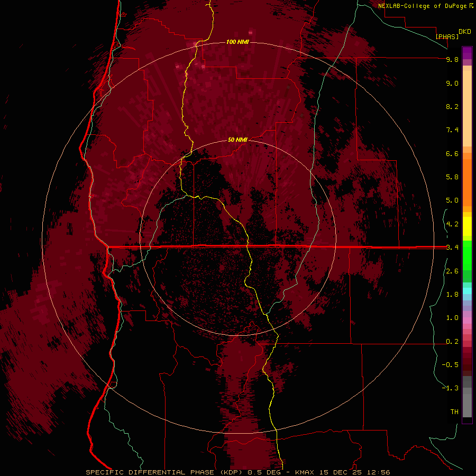Click the '0.5 DEG' elevation angle text
Screen dimensions: 476x476
[264, 472]
